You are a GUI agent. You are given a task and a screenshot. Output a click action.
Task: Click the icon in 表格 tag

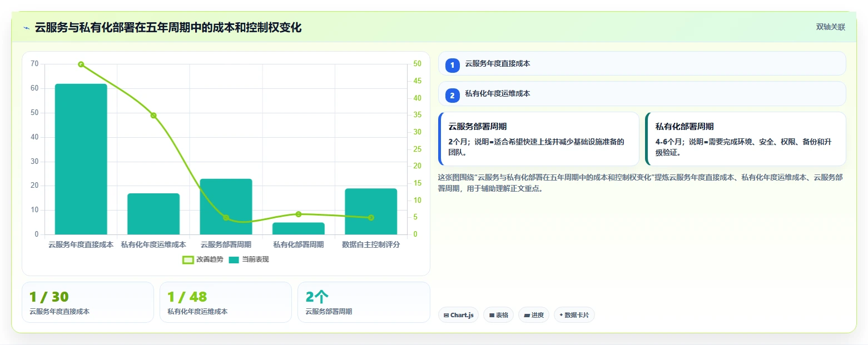point(492,316)
